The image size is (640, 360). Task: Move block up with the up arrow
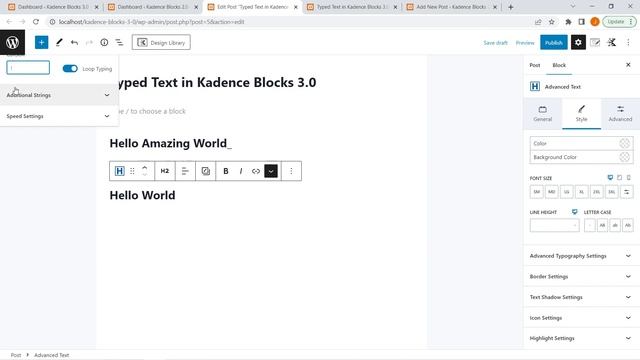(x=144, y=167)
